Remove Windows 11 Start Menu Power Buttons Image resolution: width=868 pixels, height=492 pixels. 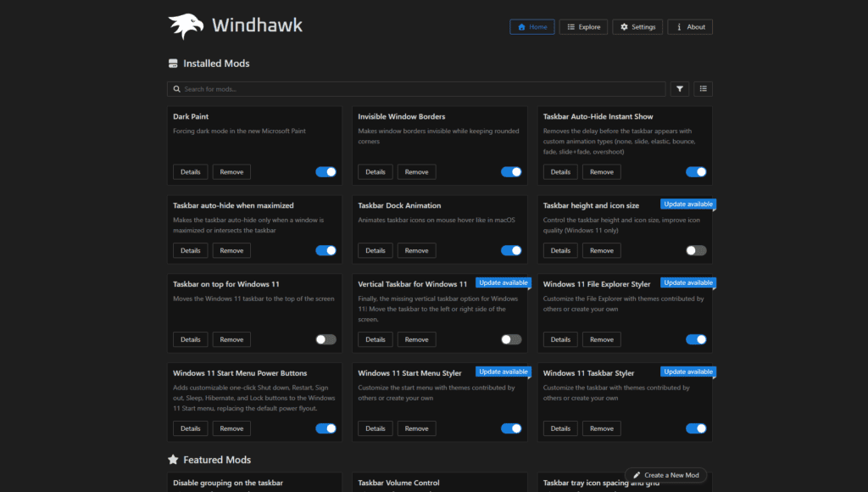(231, 428)
